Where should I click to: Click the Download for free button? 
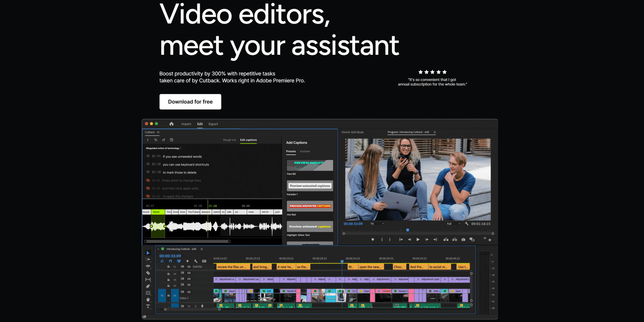pyautogui.click(x=190, y=102)
